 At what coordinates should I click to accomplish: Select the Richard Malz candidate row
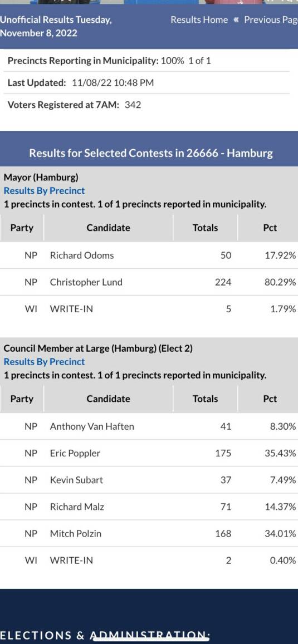pos(149,507)
